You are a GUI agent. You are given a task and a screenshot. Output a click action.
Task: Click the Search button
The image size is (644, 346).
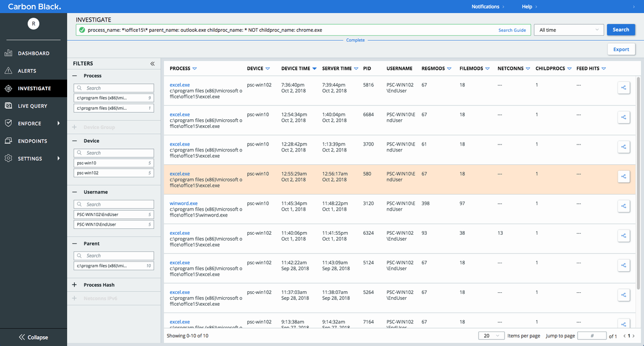(x=621, y=30)
